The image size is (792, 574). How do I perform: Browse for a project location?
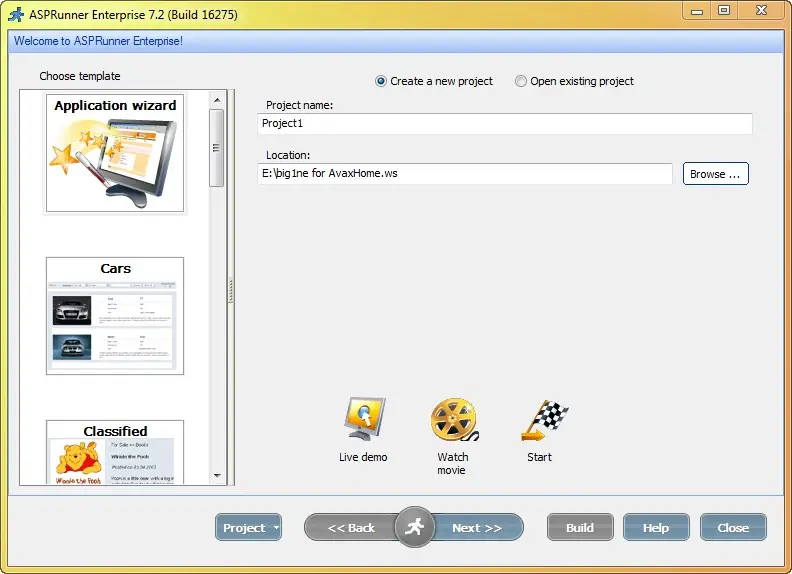716,174
